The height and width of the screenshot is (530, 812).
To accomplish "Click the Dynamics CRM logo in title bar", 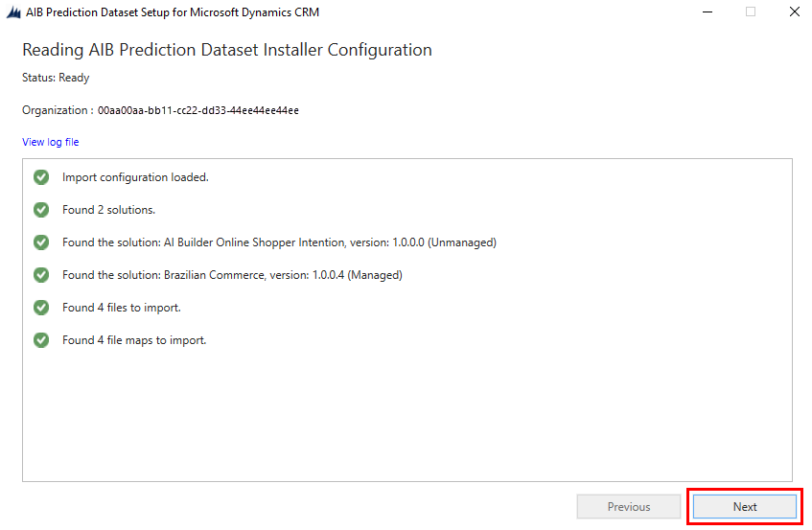I will click(x=13, y=12).
